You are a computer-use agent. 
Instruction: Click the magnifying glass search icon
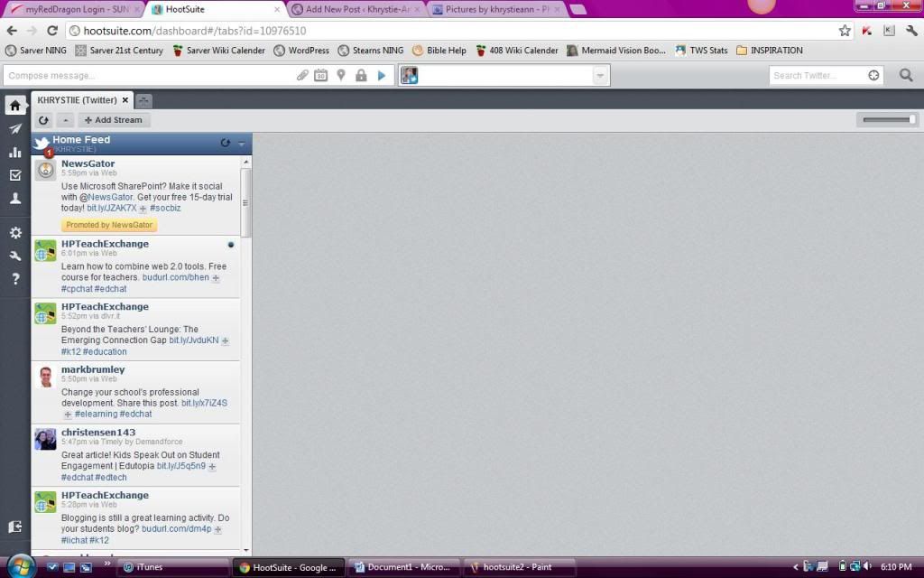point(906,76)
